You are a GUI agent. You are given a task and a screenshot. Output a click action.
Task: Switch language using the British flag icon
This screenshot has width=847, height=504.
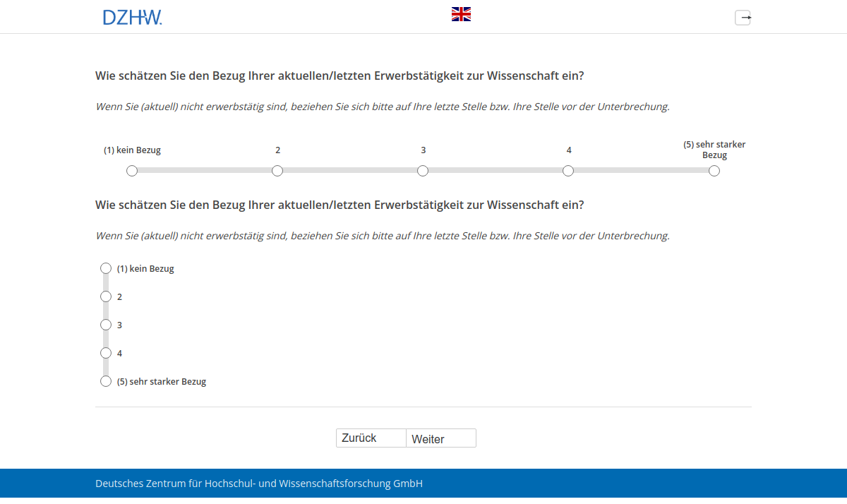coord(461,13)
